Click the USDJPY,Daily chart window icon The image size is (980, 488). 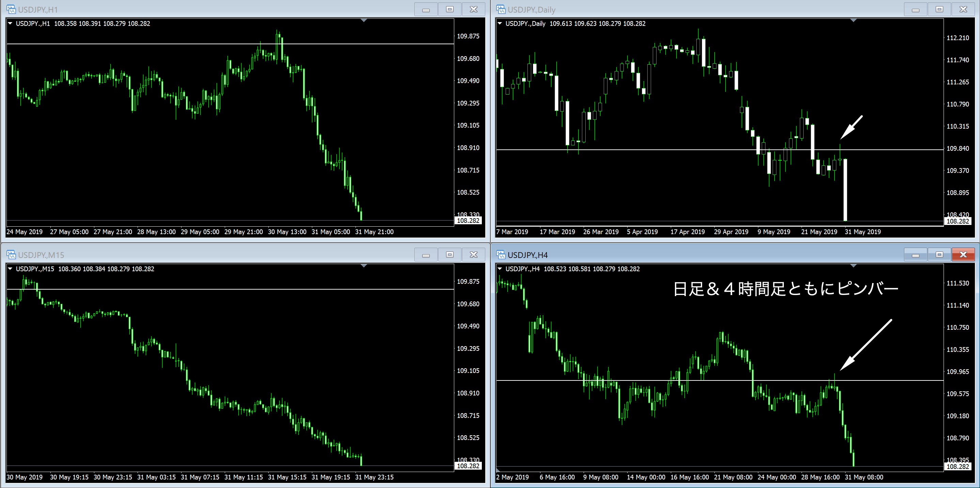(x=501, y=9)
